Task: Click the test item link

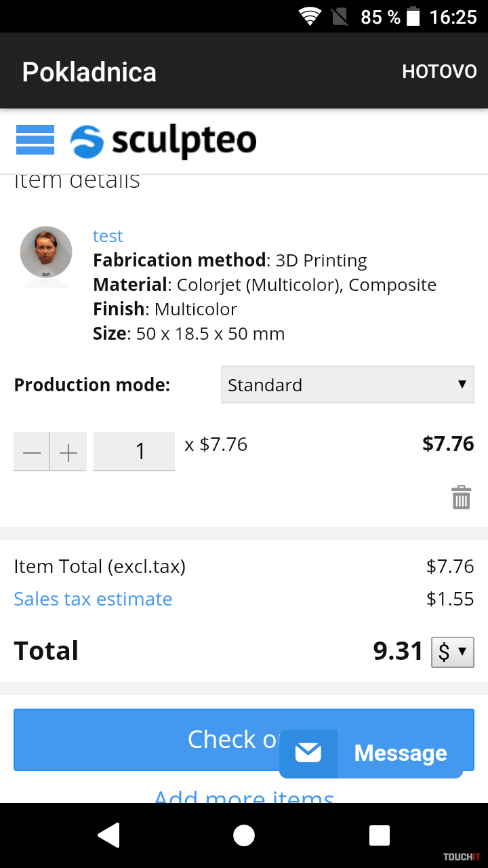Action: tap(108, 236)
